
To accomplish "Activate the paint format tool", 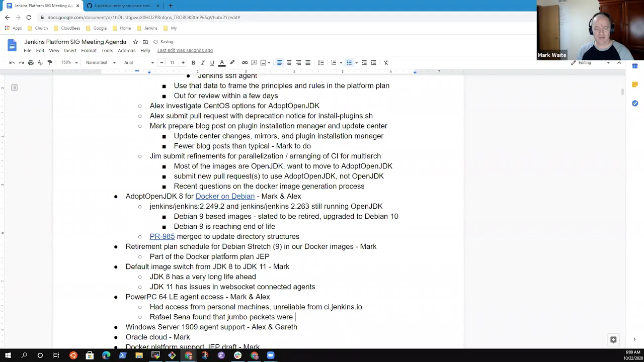I will click(50, 63).
